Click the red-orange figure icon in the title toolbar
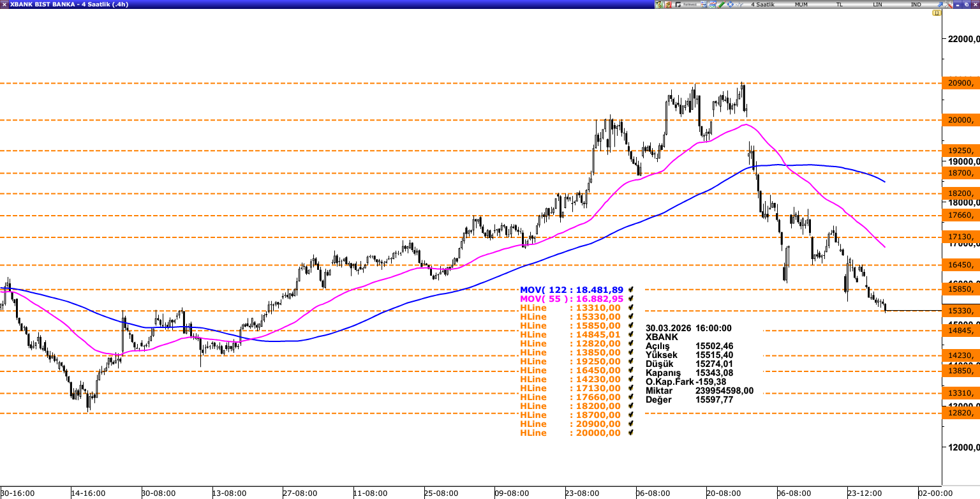Image resolution: width=980 pixels, height=499 pixels. pyautogui.click(x=668, y=4)
